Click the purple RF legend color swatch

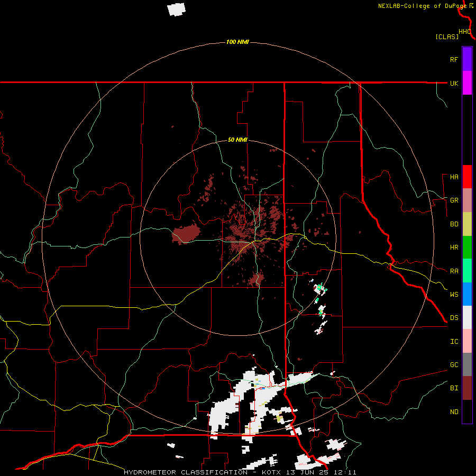coord(467,59)
